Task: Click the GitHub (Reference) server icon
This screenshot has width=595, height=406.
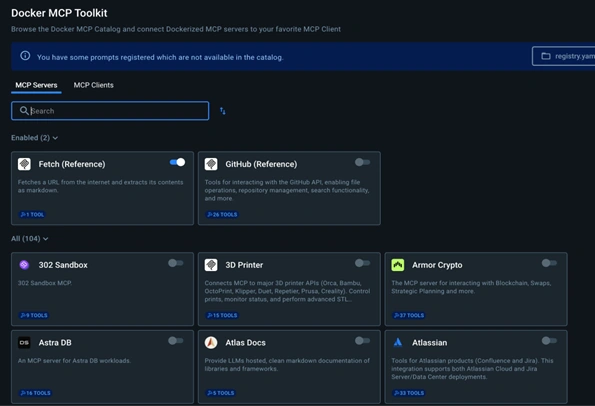Action: pos(211,164)
